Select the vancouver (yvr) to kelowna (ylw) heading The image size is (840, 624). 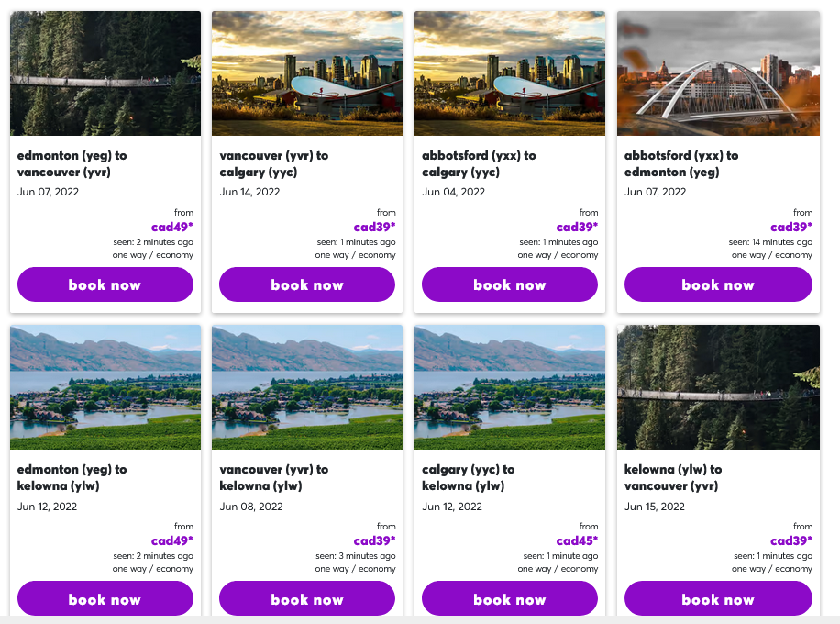point(276,478)
